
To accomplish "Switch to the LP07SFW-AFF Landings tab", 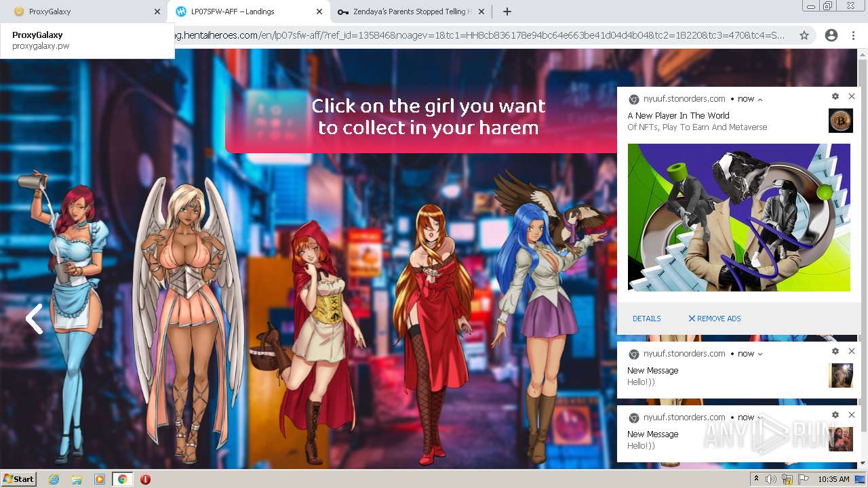I will click(248, 12).
